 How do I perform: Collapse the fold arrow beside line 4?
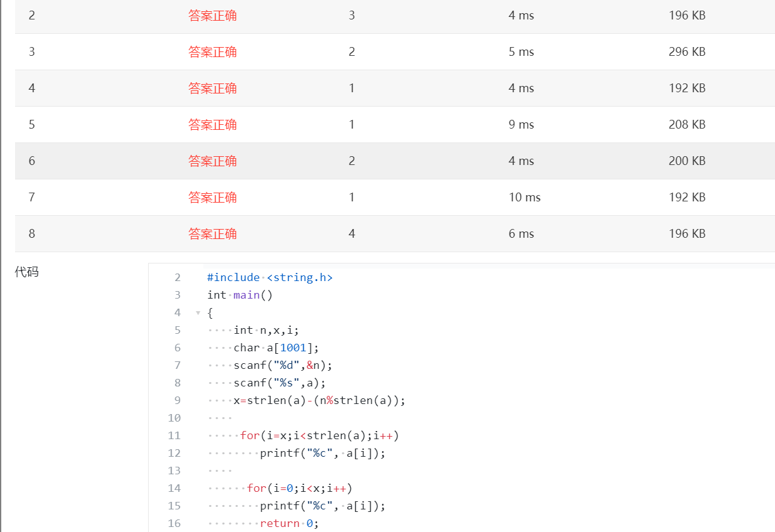[x=198, y=312]
